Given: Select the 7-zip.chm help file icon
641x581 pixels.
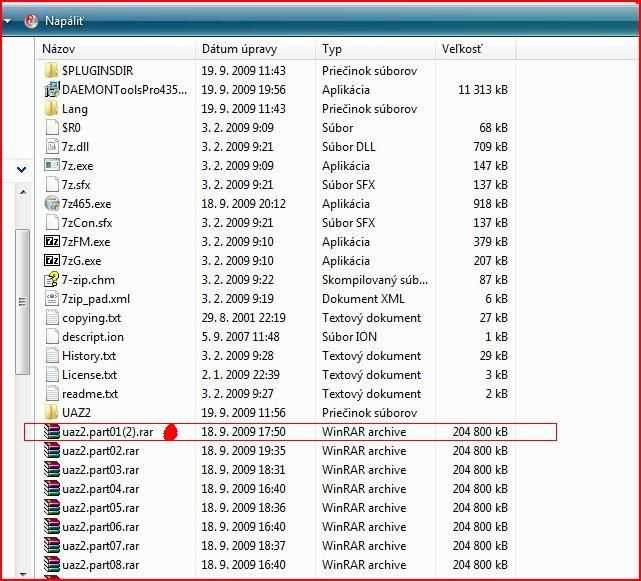Looking at the screenshot, I should (52, 280).
